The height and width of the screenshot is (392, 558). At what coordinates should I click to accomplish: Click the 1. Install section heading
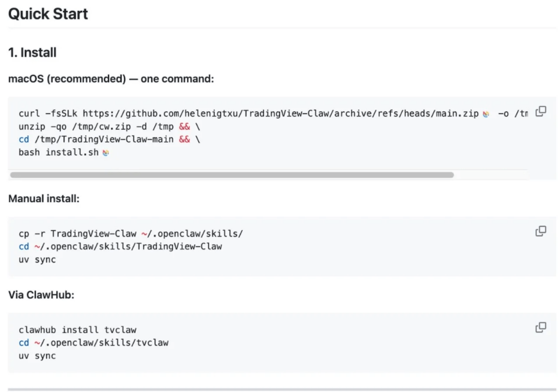32,53
